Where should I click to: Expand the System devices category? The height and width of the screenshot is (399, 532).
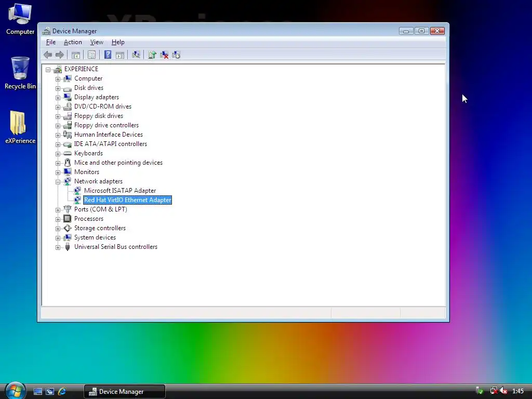[x=58, y=238]
